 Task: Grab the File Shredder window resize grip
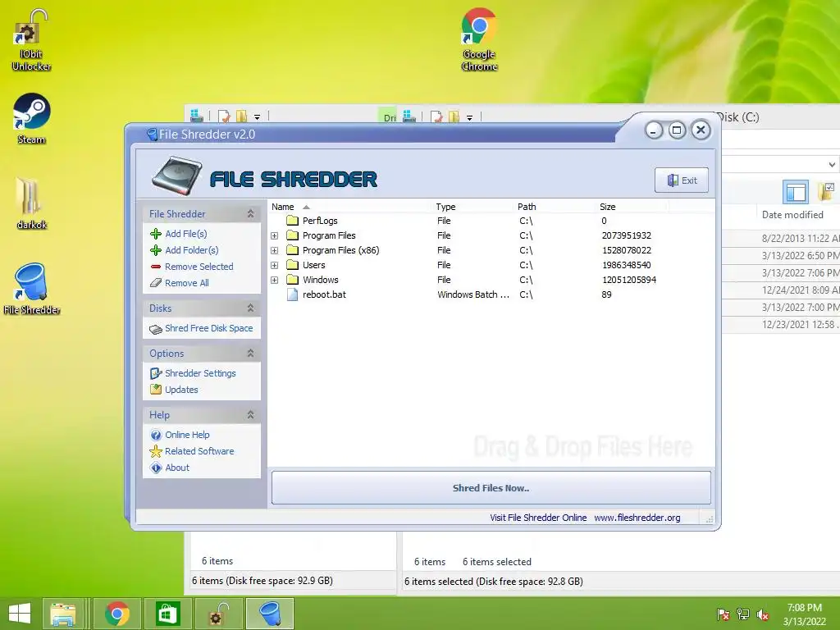710,519
